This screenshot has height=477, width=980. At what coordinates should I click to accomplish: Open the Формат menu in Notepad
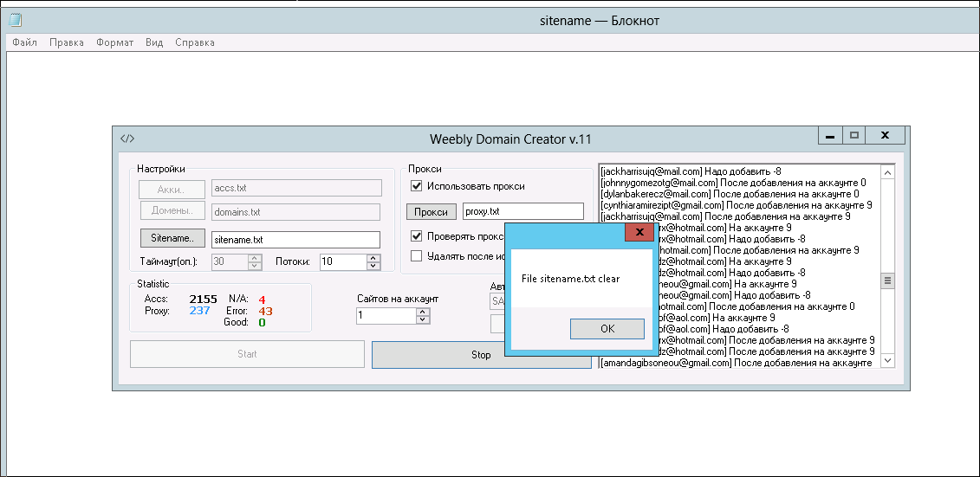pos(114,42)
